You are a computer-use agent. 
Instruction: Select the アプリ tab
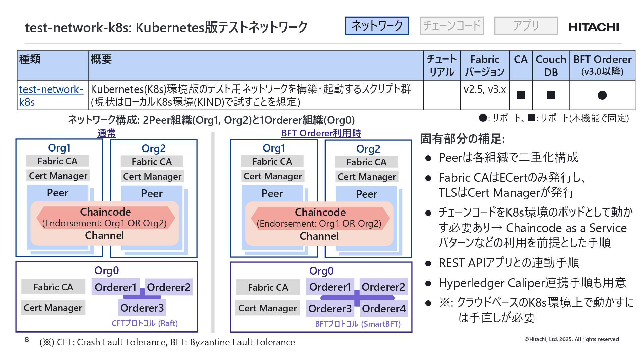point(526,26)
